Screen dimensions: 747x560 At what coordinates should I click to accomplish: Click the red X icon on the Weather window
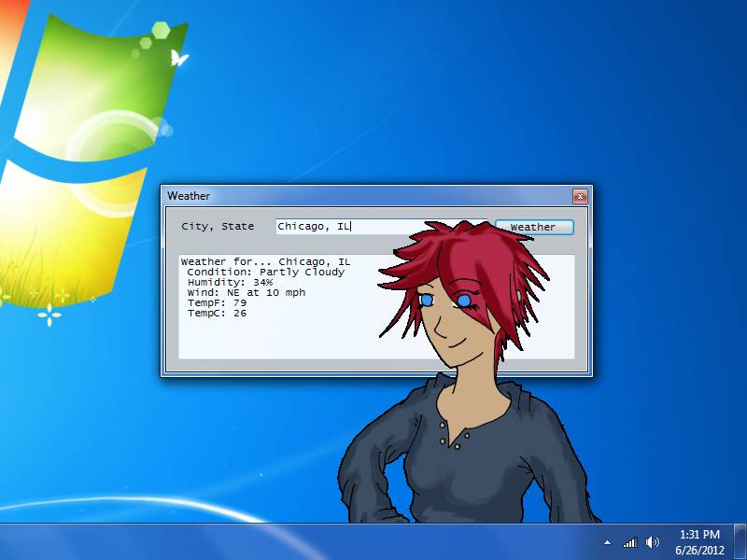581,196
